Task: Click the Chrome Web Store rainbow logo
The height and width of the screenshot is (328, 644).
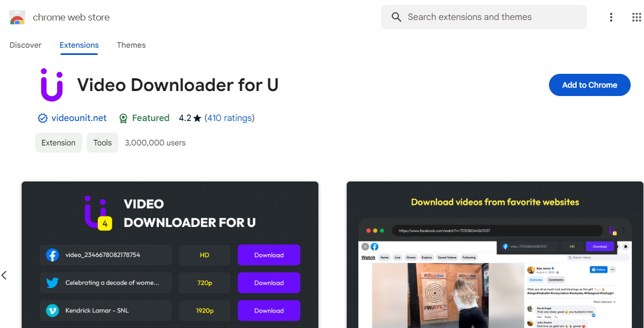Action: coord(17,18)
